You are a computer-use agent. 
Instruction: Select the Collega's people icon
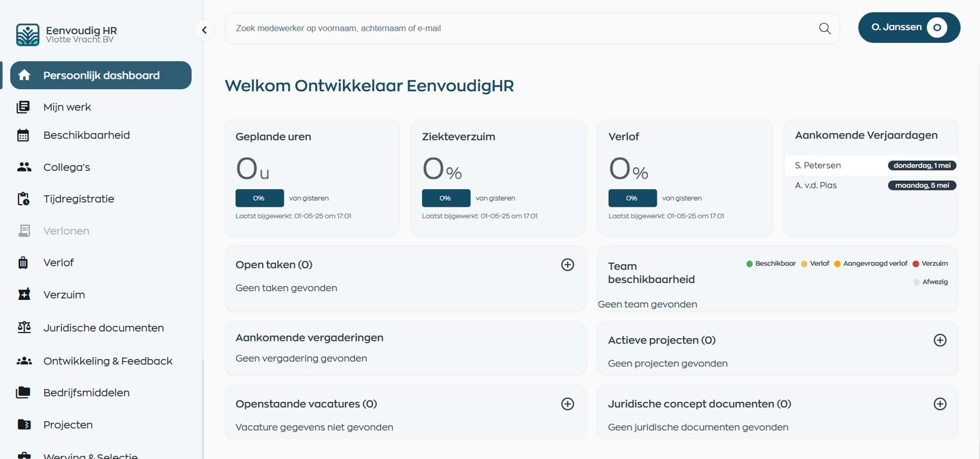coord(24,167)
